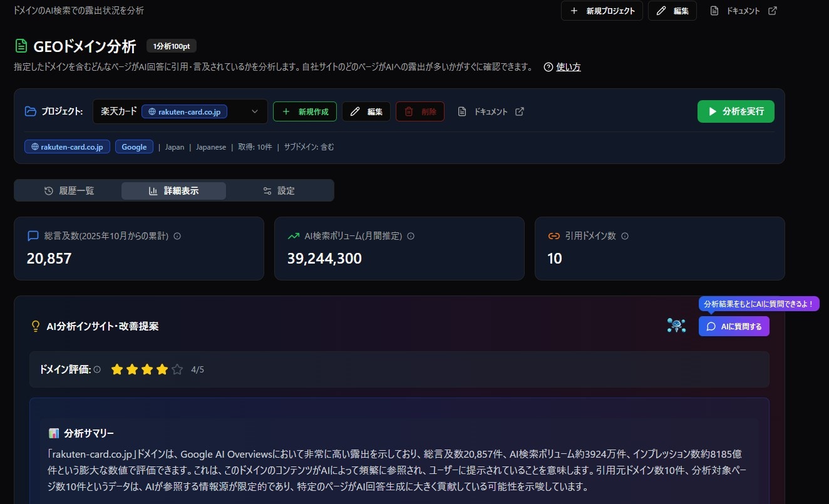Click the tooltip 分析結果をもとにAIに質問できるよ!
The image size is (829, 504).
[x=759, y=304]
